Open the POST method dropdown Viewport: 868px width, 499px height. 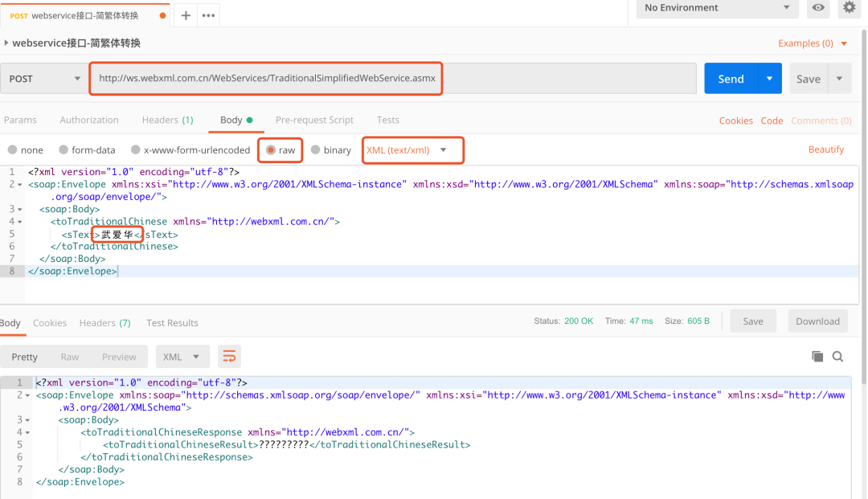43,79
